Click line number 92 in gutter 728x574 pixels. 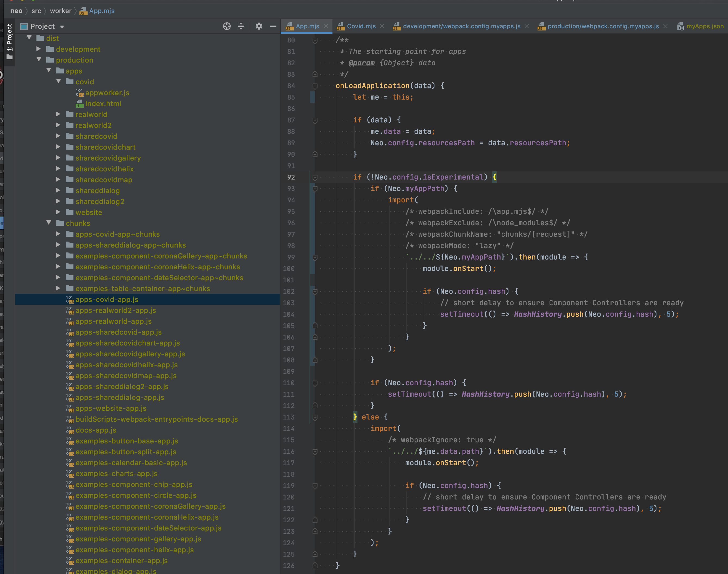(x=291, y=177)
